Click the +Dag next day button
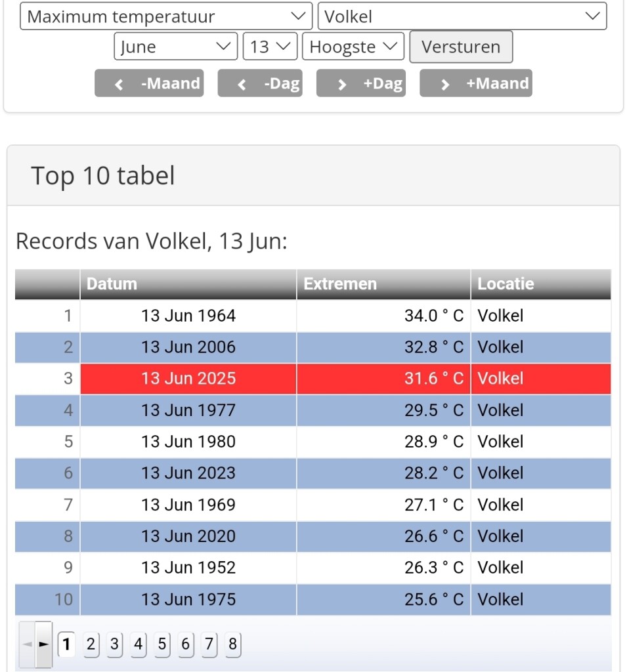The image size is (627, 672). (x=361, y=83)
